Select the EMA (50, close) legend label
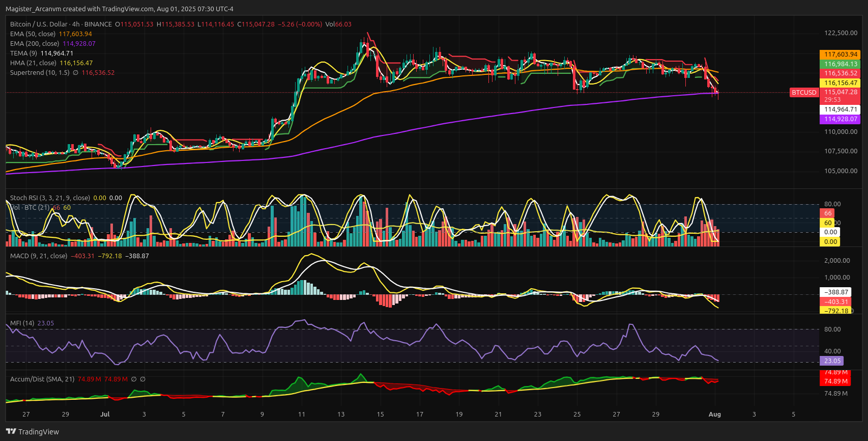868x441 pixels. [x=33, y=34]
